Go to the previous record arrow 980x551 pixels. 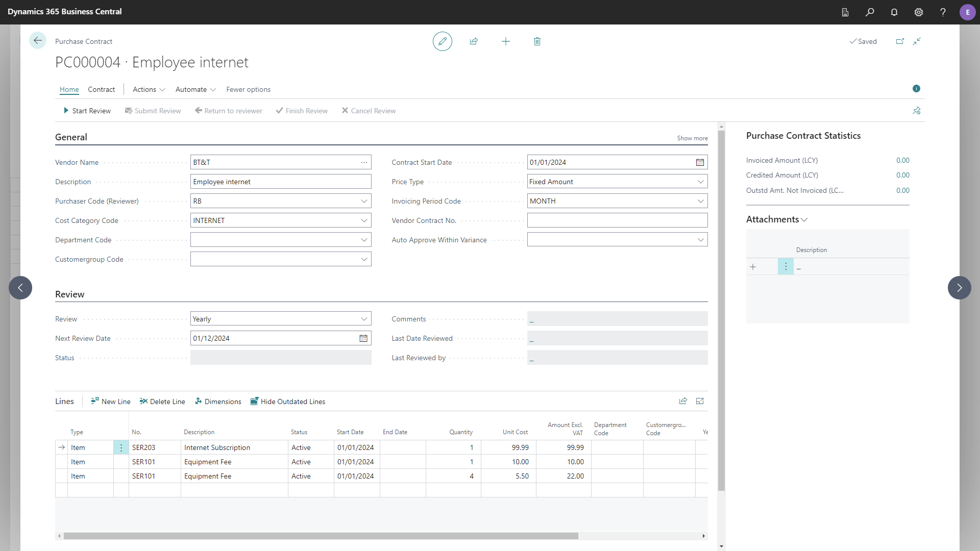tap(20, 288)
